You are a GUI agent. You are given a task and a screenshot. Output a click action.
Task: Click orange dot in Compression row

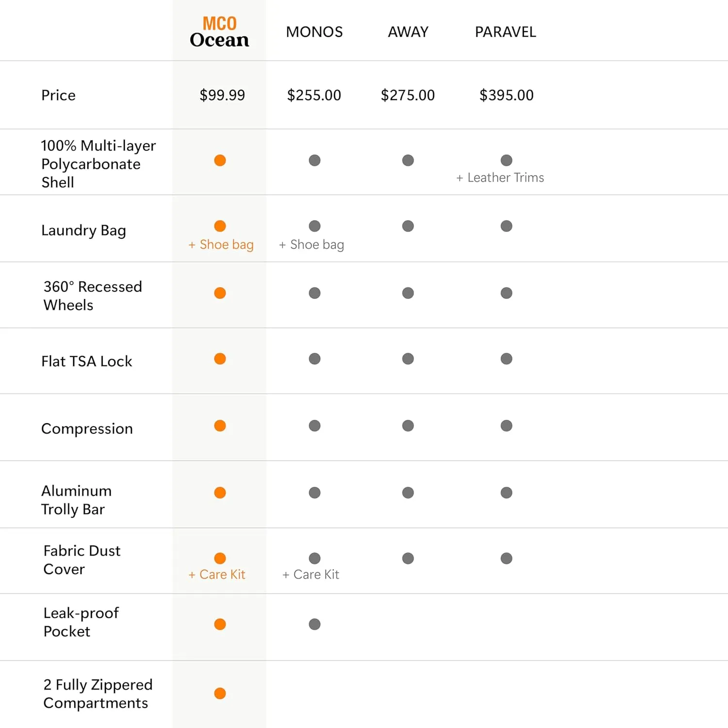[x=220, y=426]
